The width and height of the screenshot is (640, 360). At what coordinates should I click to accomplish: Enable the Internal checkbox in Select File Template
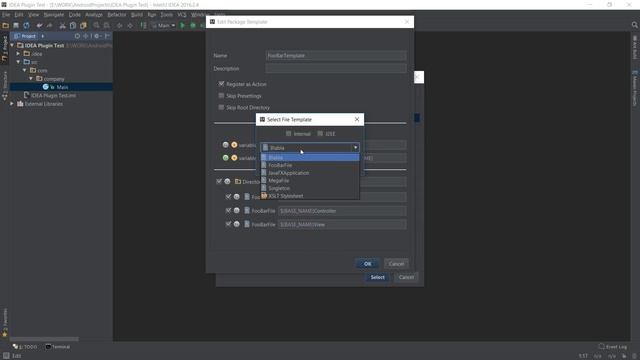pyautogui.click(x=289, y=133)
